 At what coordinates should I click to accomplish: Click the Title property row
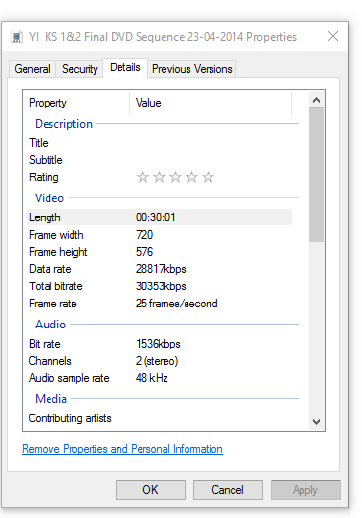click(x=159, y=143)
